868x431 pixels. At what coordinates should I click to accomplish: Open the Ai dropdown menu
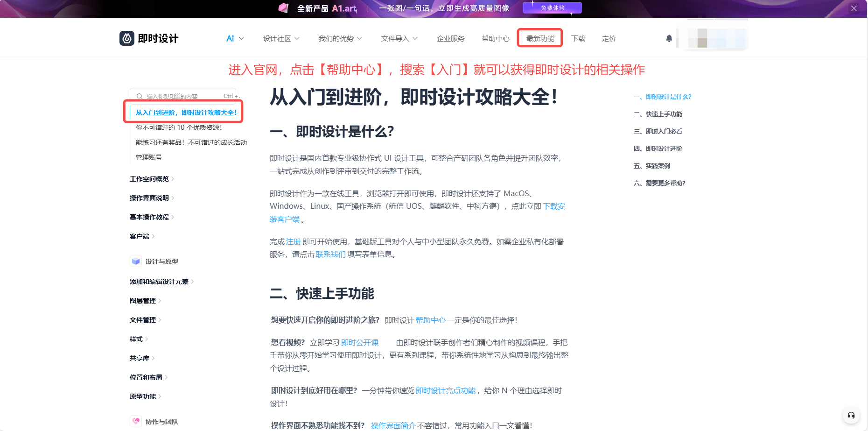(x=235, y=38)
